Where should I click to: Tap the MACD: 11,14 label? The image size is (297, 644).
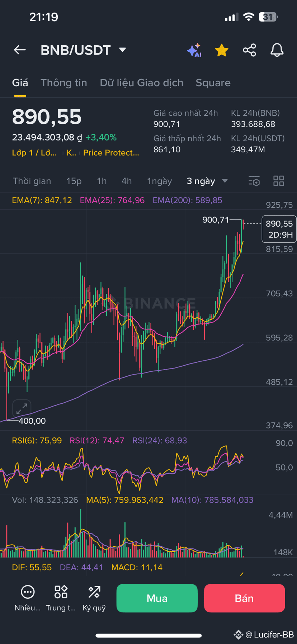click(x=137, y=567)
